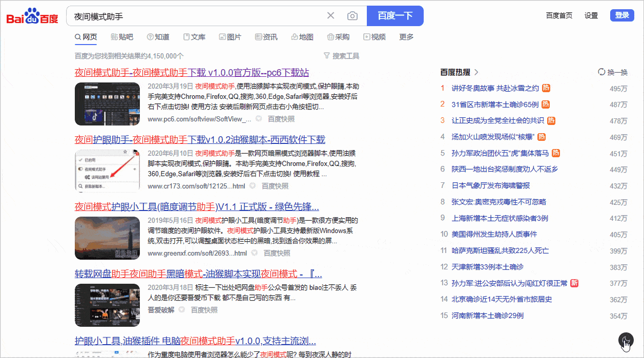644x358 pixels.
Task: Click the 换一换 refresh icon
Action: tap(601, 72)
